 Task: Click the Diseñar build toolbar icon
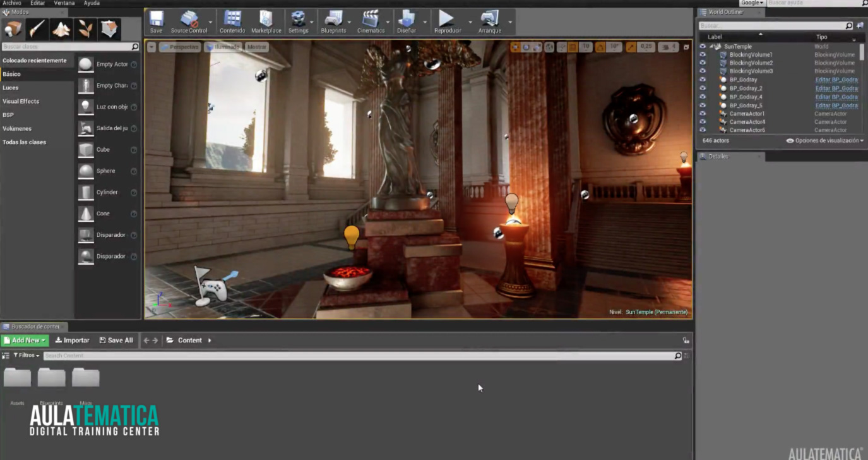(x=406, y=22)
